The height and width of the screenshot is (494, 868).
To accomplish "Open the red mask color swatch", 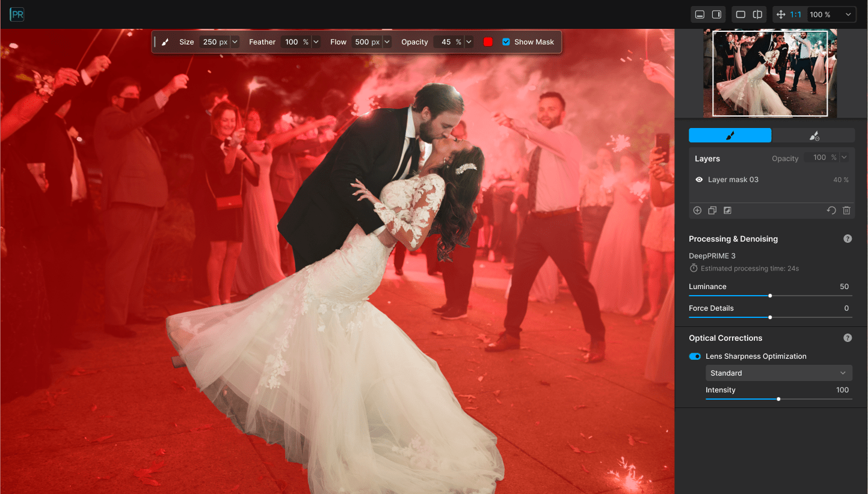I will click(x=488, y=42).
